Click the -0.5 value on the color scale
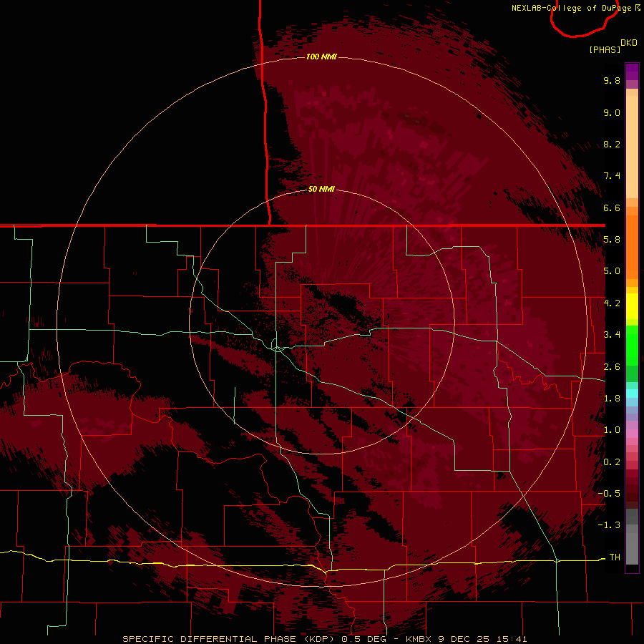The width and height of the screenshot is (644, 644). click(x=609, y=494)
